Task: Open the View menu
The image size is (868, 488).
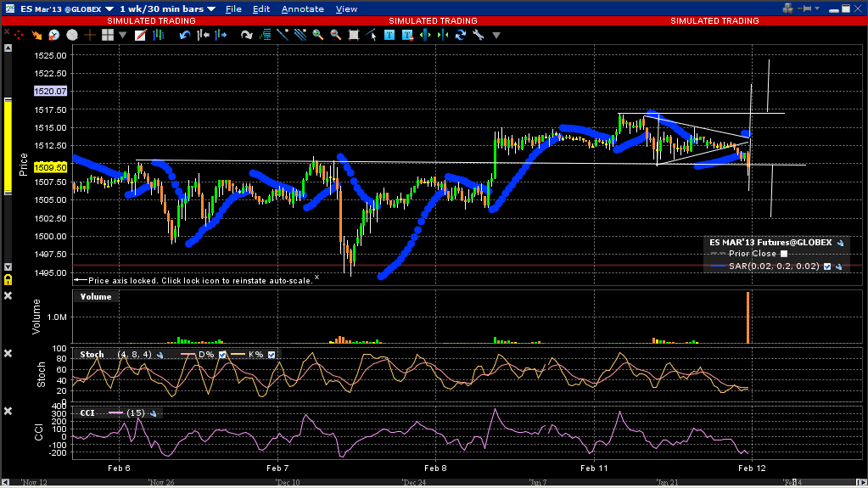Action: 346,8
